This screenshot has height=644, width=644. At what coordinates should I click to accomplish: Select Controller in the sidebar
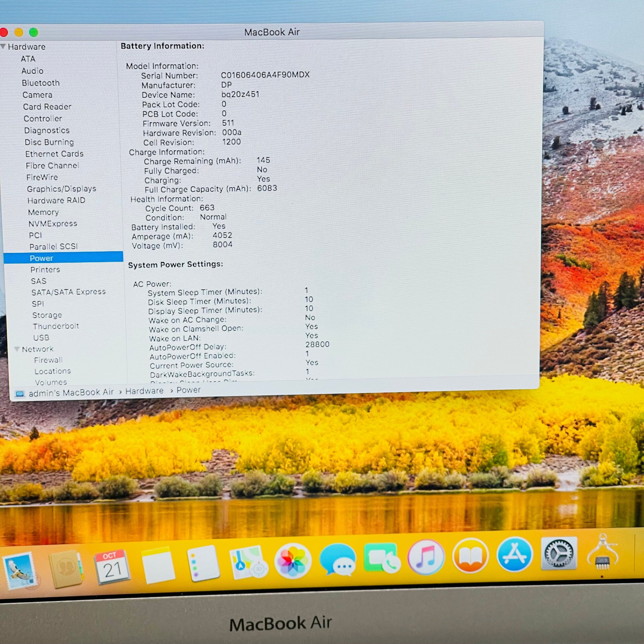(43, 119)
